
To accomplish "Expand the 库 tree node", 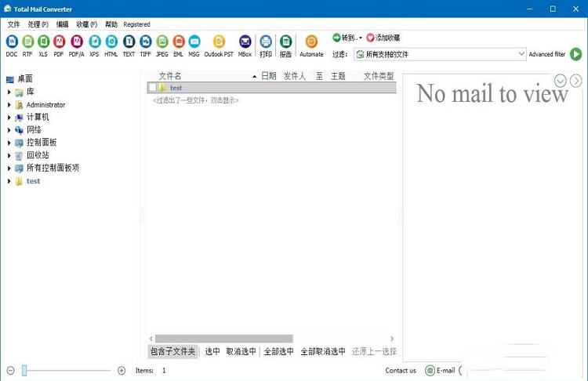I will pyautogui.click(x=9, y=92).
